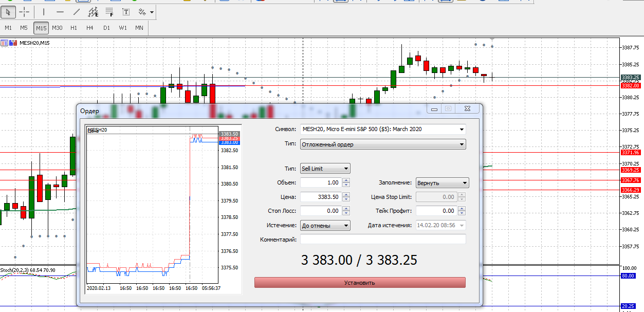Open the Истечение dropdown set to До отмены
The width and height of the screenshot is (644, 312).
pos(325,225)
